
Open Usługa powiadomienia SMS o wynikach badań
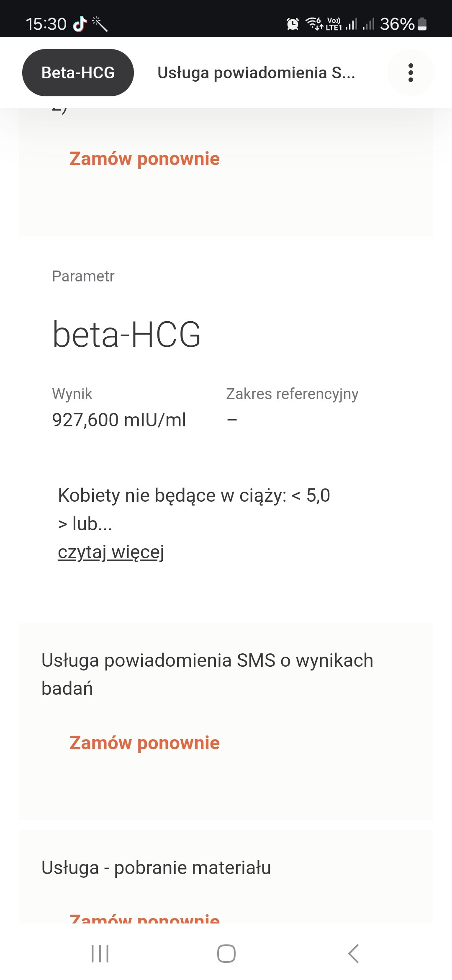pos(207,674)
